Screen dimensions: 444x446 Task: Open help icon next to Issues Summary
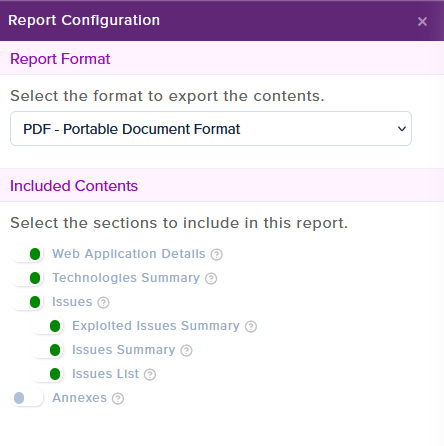pyautogui.click(x=186, y=351)
